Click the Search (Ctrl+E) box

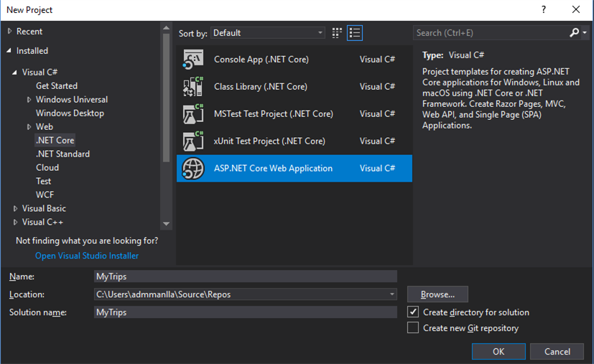[x=491, y=33]
